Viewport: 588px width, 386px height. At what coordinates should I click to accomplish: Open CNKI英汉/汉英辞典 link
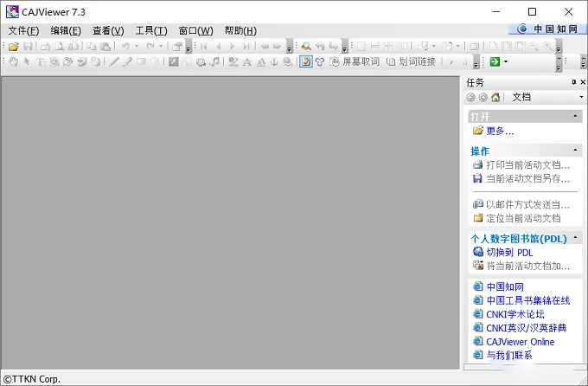point(527,328)
